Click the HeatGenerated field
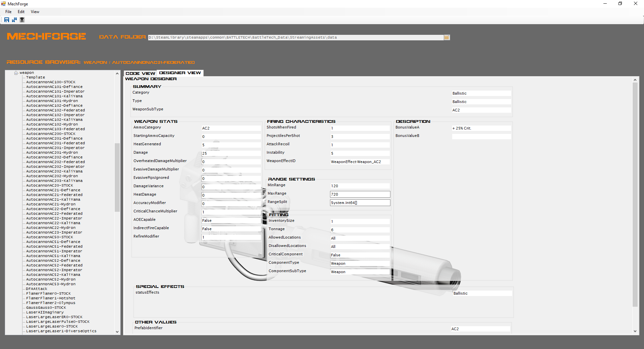This screenshot has height=349, width=644. pos(231,145)
